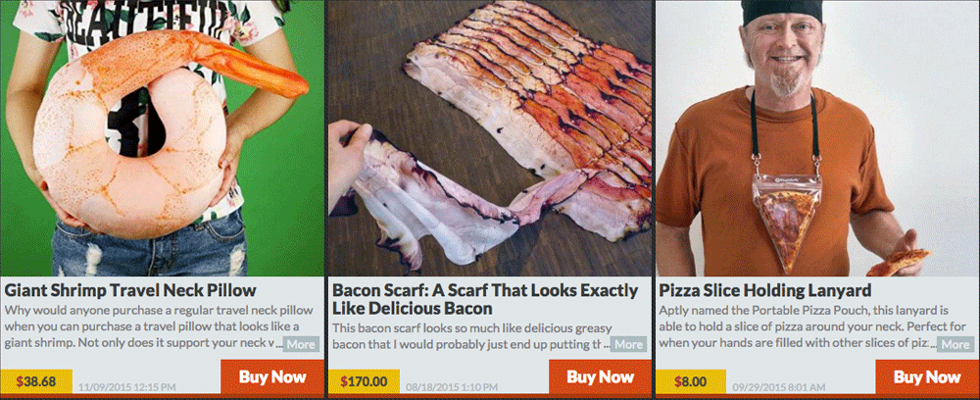Buy Now the pizza slice lanyard
This screenshot has height=400, width=980.
(927, 376)
